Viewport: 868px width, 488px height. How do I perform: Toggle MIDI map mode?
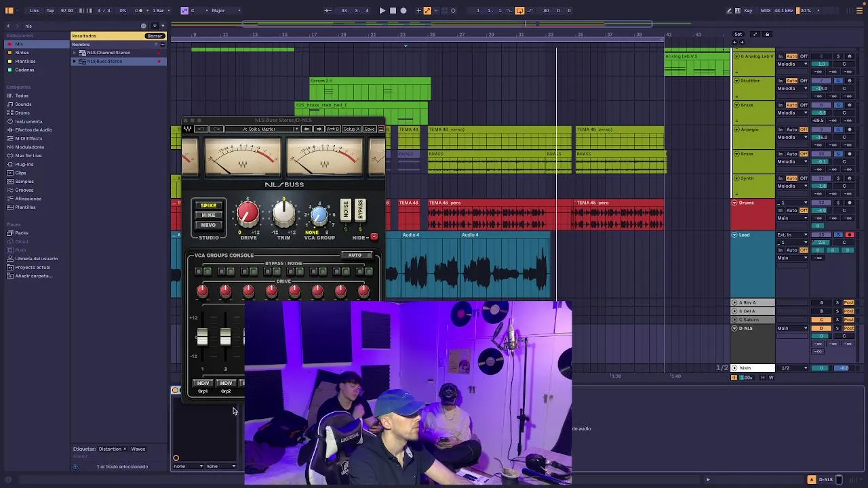pyautogui.click(x=766, y=10)
